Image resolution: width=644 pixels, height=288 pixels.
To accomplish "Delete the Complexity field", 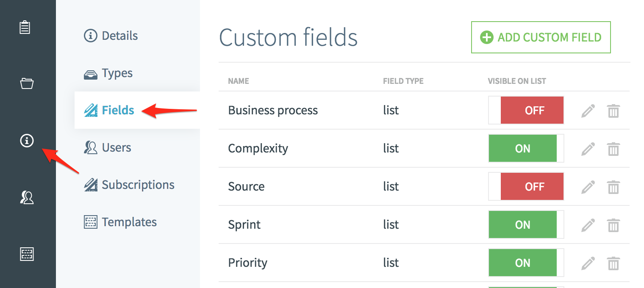I will pyautogui.click(x=613, y=149).
